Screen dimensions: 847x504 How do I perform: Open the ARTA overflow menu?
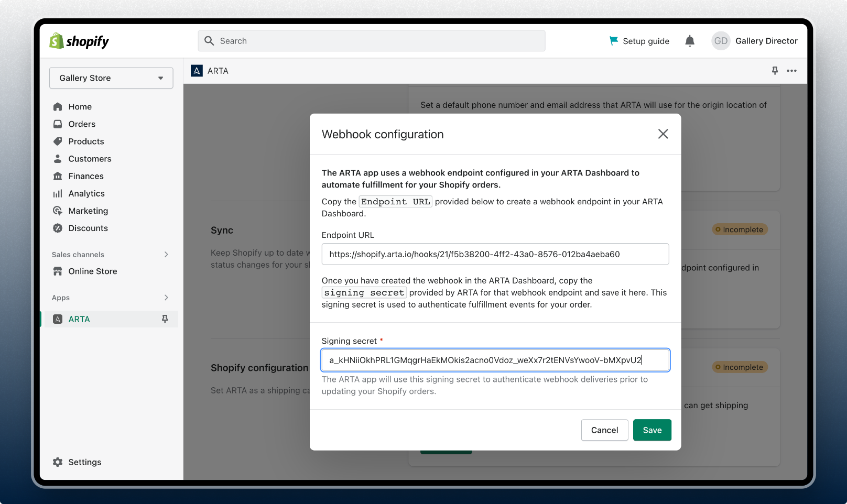(x=792, y=71)
